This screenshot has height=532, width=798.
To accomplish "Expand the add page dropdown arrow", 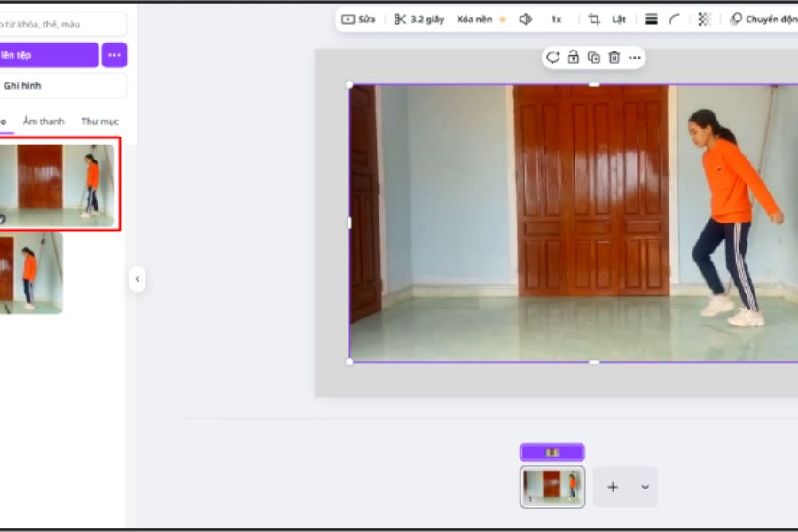I will click(x=645, y=487).
